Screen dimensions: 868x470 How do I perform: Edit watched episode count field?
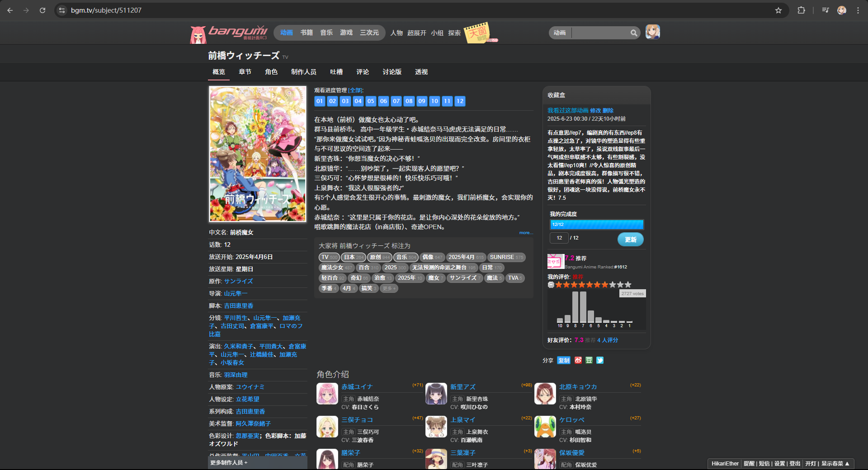coord(559,238)
